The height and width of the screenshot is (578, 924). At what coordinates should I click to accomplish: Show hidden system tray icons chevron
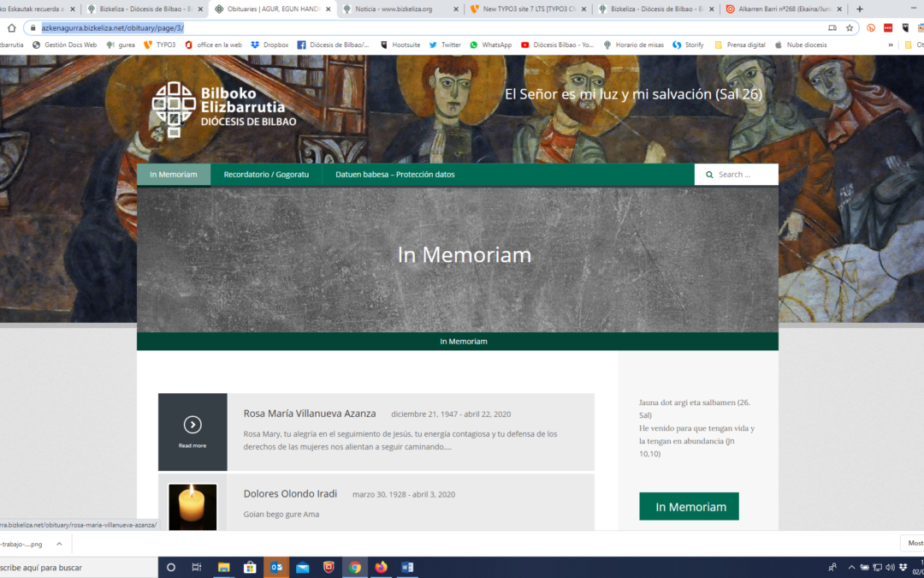(851, 568)
